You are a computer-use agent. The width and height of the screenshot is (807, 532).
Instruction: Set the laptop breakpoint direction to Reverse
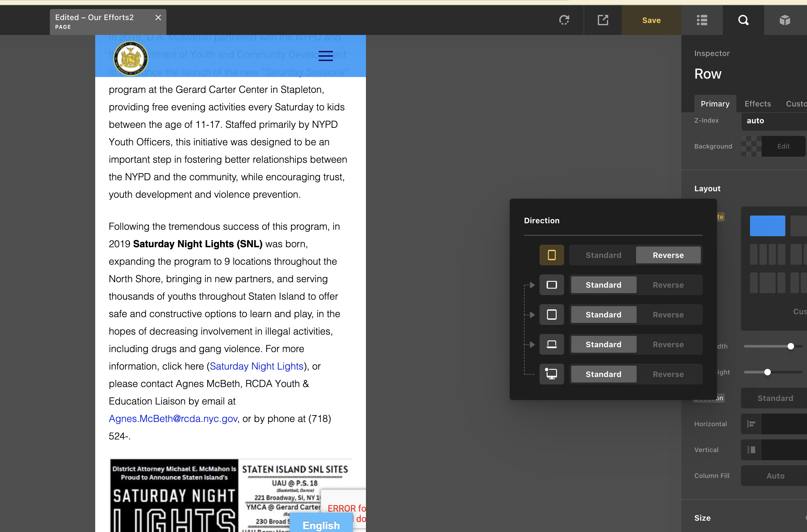tap(668, 344)
